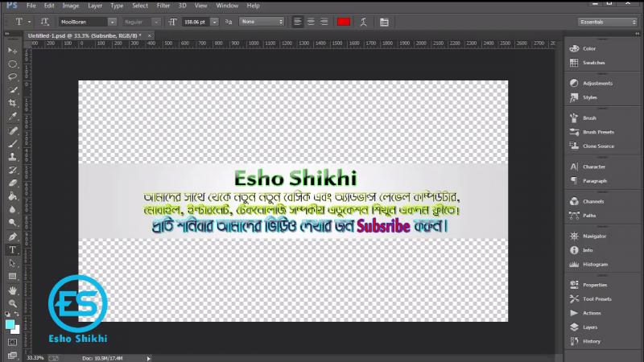Open the Adjustments panel
Screen dimensions: 644x362
tap(597, 84)
